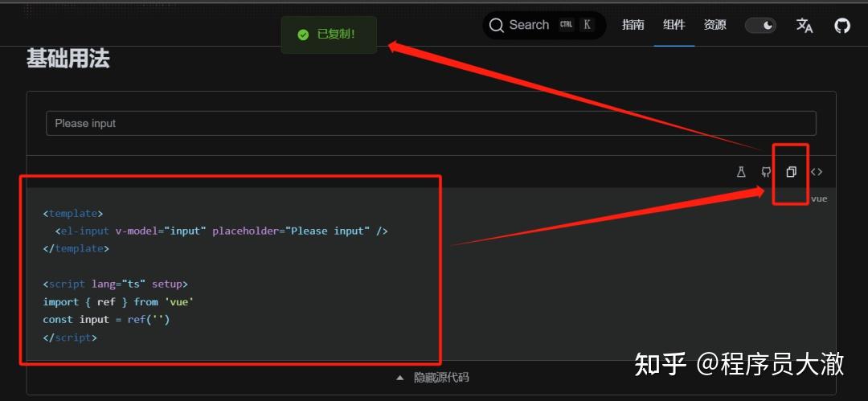
Task: Open the GitHub repository icon
Action: tap(842, 26)
